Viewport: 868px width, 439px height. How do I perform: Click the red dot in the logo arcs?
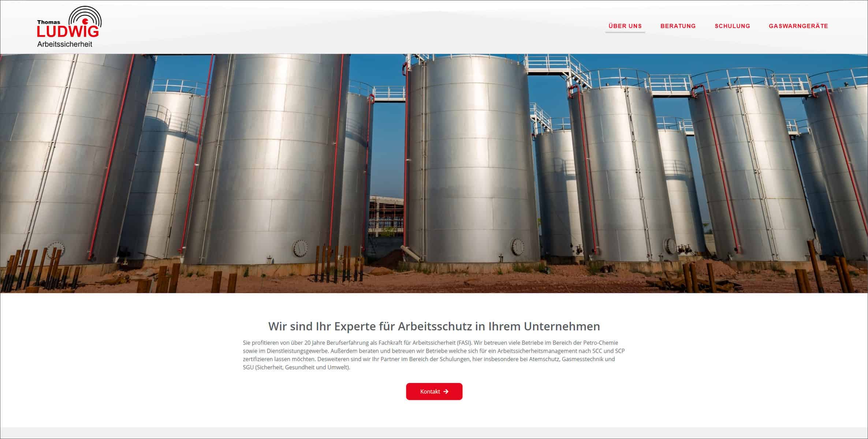pos(85,21)
